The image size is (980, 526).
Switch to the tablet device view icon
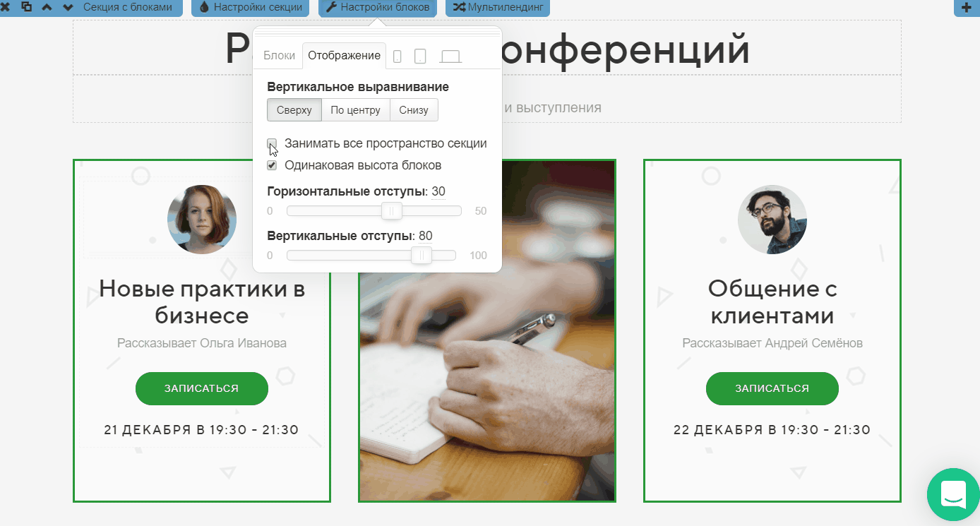tap(420, 56)
